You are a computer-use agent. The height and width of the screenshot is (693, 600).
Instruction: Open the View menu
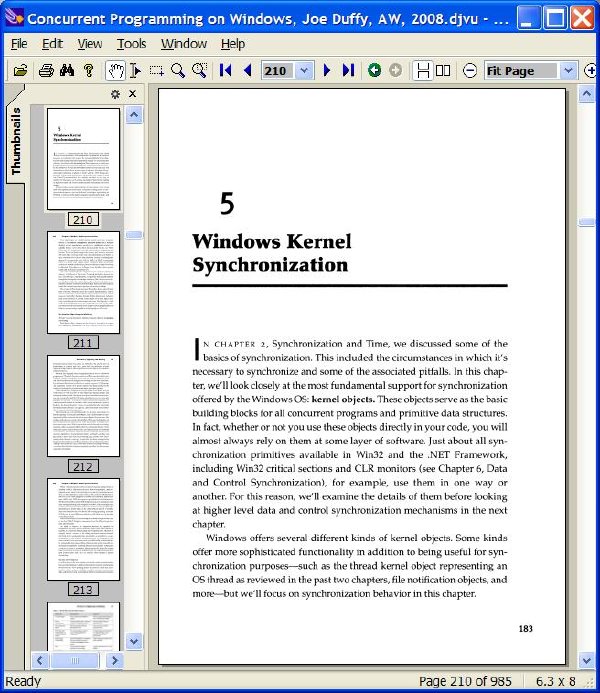point(90,44)
